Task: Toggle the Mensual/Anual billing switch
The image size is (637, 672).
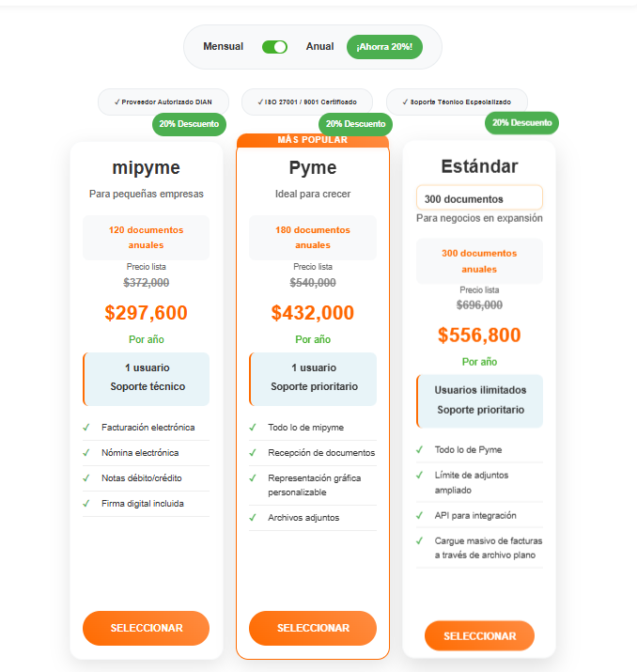Action: [x=274, y=47]
